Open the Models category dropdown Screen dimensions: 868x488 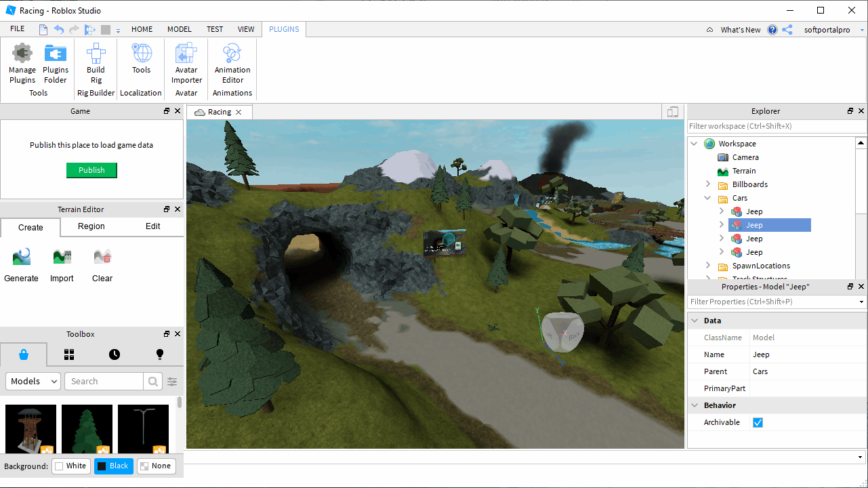(x=33, y=381)
